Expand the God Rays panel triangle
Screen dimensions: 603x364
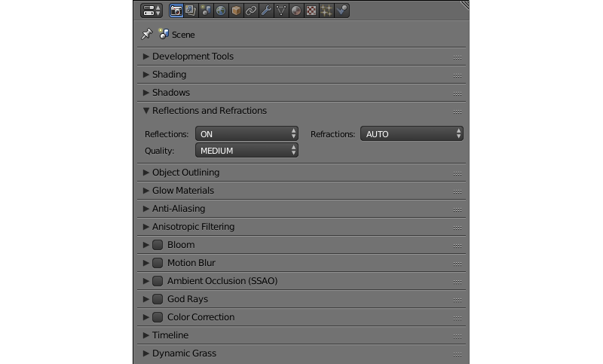(x=145, y=298)
